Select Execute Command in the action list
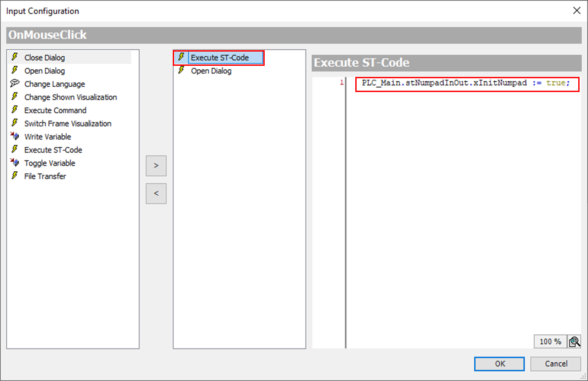588x381 pixels. coord(55,110)
